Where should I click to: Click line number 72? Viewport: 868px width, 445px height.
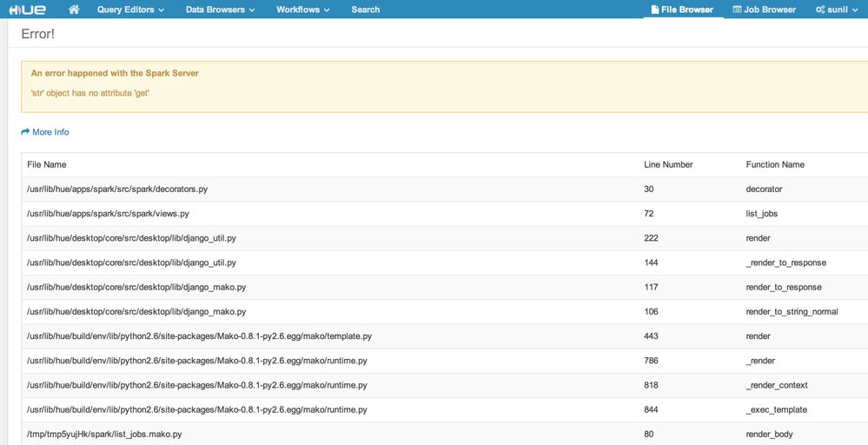[649, 214]
